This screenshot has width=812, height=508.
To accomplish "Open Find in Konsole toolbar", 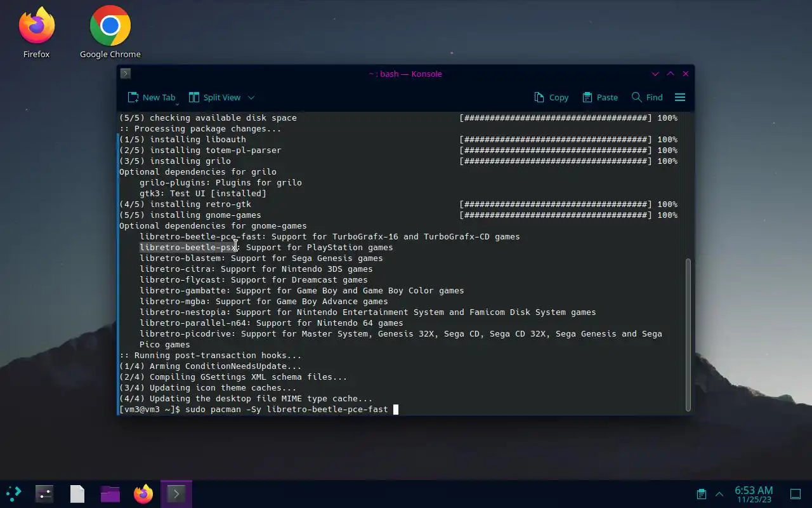I will [647, 97].
